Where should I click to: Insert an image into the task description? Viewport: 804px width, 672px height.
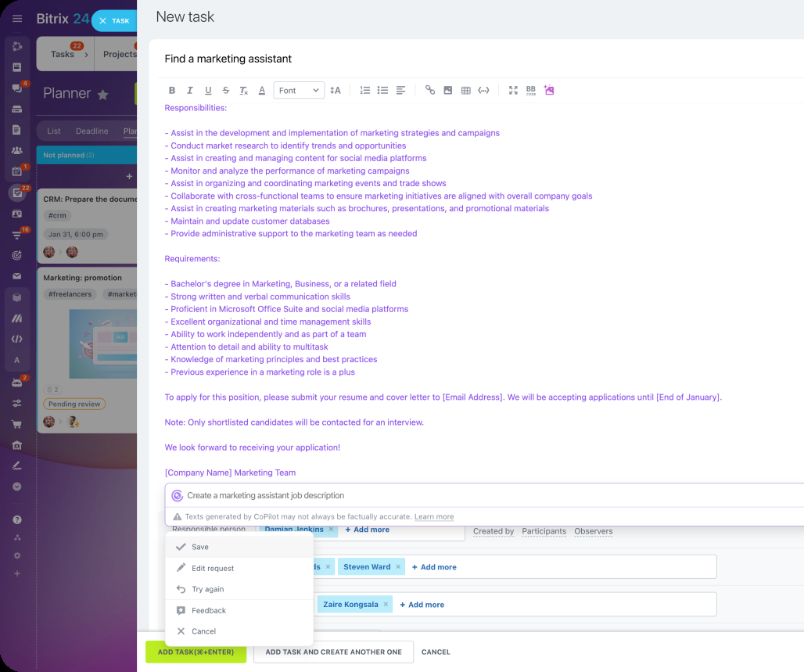tap(447, 90)
